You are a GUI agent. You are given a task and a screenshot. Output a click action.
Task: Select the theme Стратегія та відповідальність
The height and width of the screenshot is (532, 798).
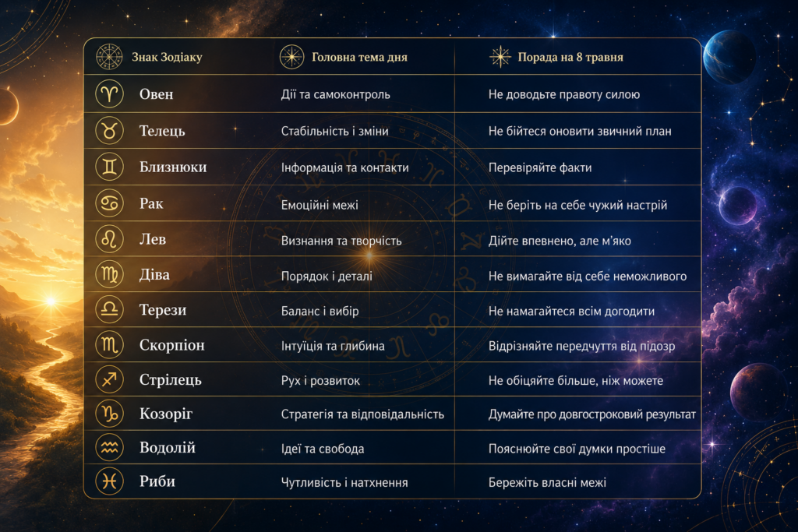click(362, 414)
